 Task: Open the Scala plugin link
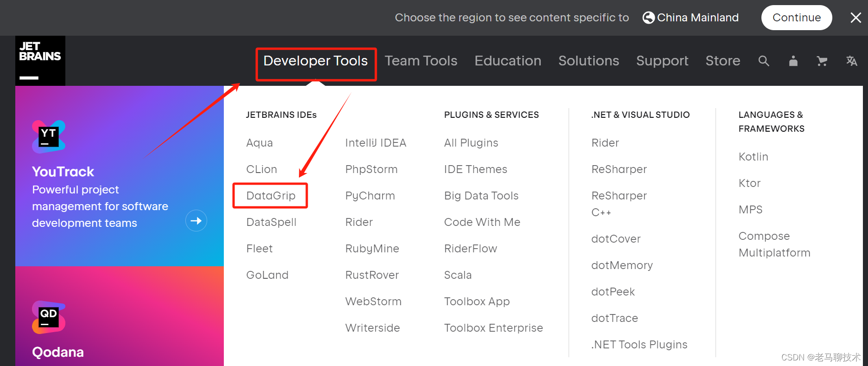(x=458, y=275)
